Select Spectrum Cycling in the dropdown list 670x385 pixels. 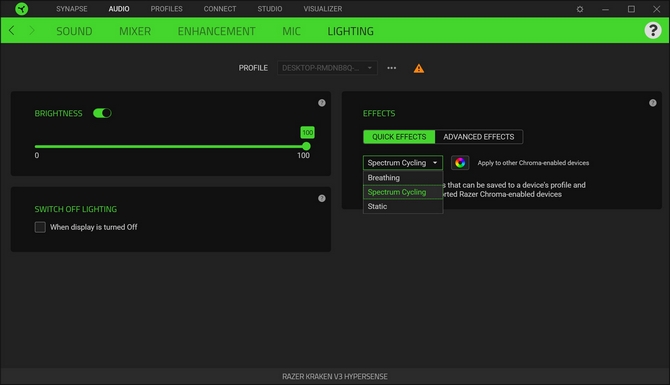pyautogui.click(x=403, y=192)
